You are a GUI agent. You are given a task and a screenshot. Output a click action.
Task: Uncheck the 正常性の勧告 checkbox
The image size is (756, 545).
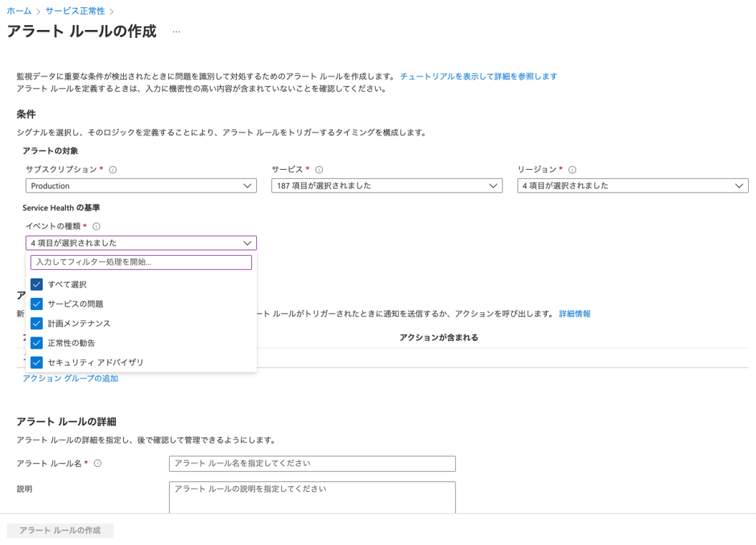click(37, 343)
